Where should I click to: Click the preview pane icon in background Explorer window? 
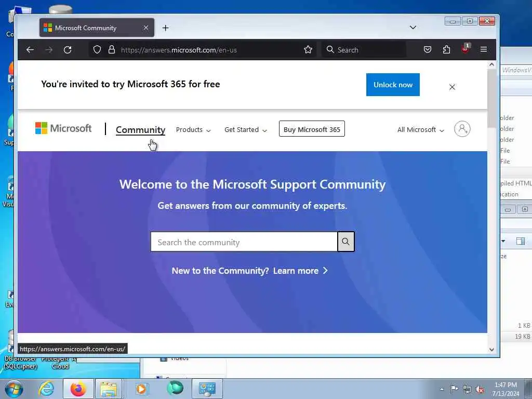(521, 241)
